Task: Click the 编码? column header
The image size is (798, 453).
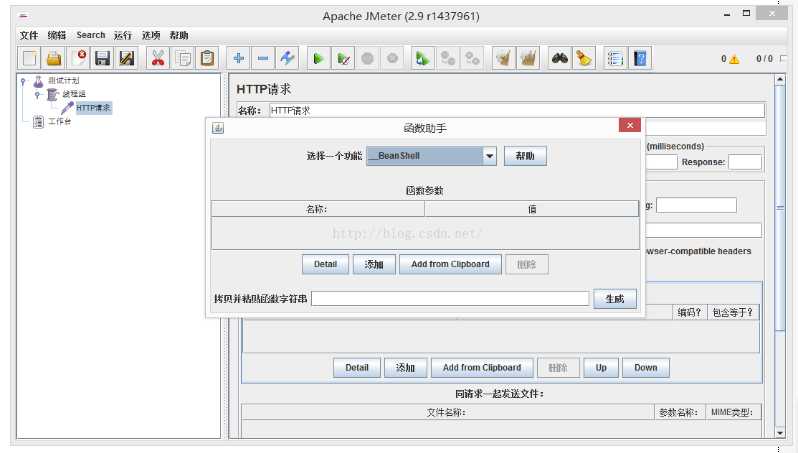Action: [x=689, y=313]
